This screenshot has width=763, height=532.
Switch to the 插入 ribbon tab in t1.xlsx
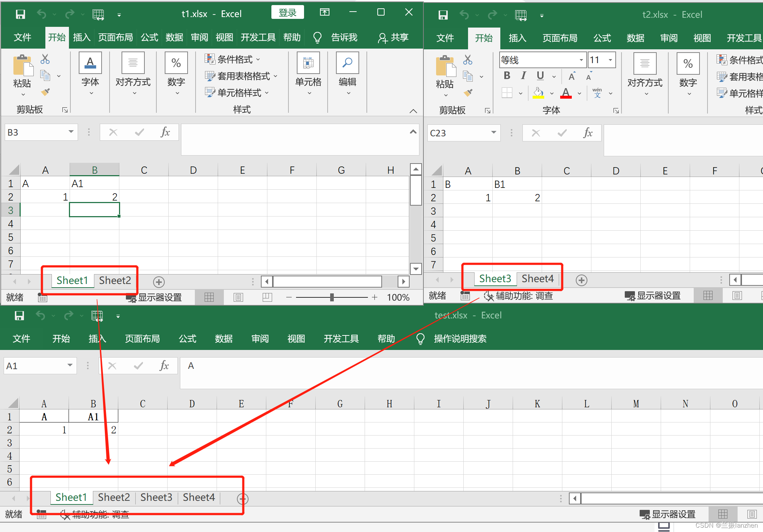pos(81,37)
